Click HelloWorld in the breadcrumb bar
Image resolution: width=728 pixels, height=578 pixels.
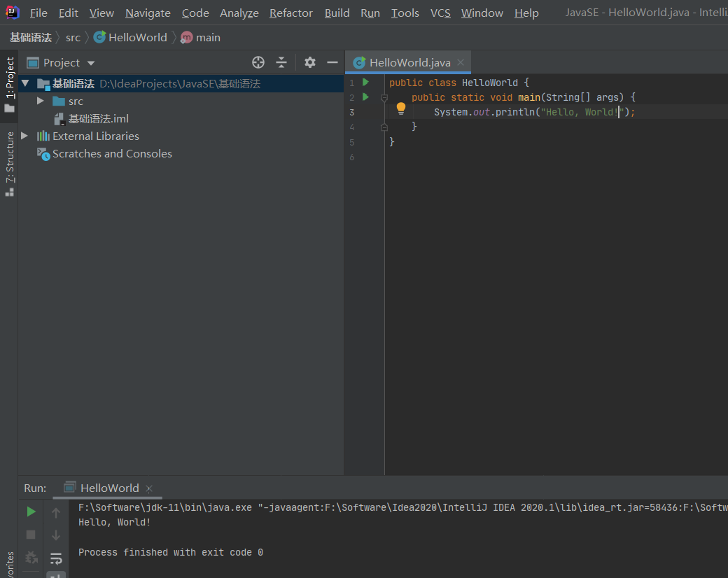click(x=137, y=38)
